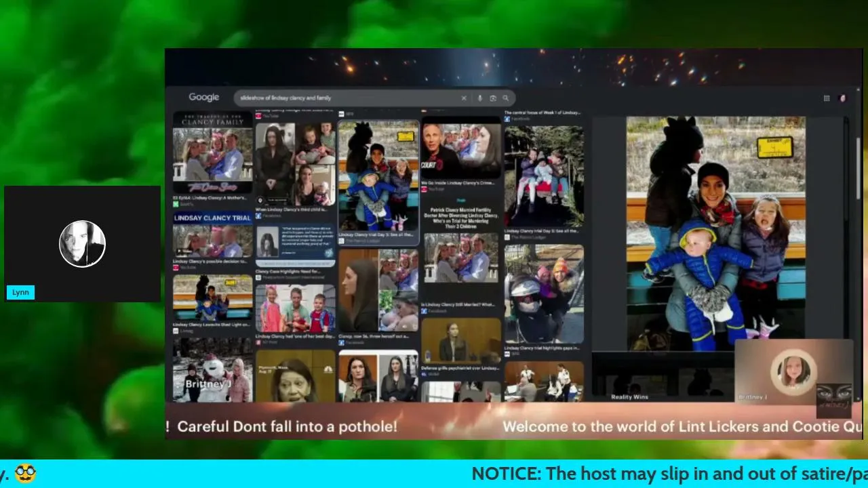
Task: Open the woman in black with babies collage
Action: coord(296,163)
